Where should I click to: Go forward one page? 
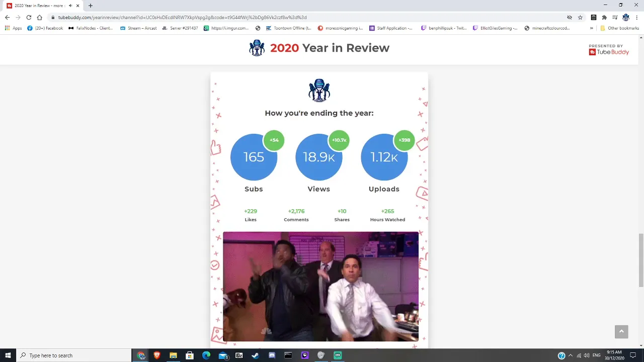point(18,17)
